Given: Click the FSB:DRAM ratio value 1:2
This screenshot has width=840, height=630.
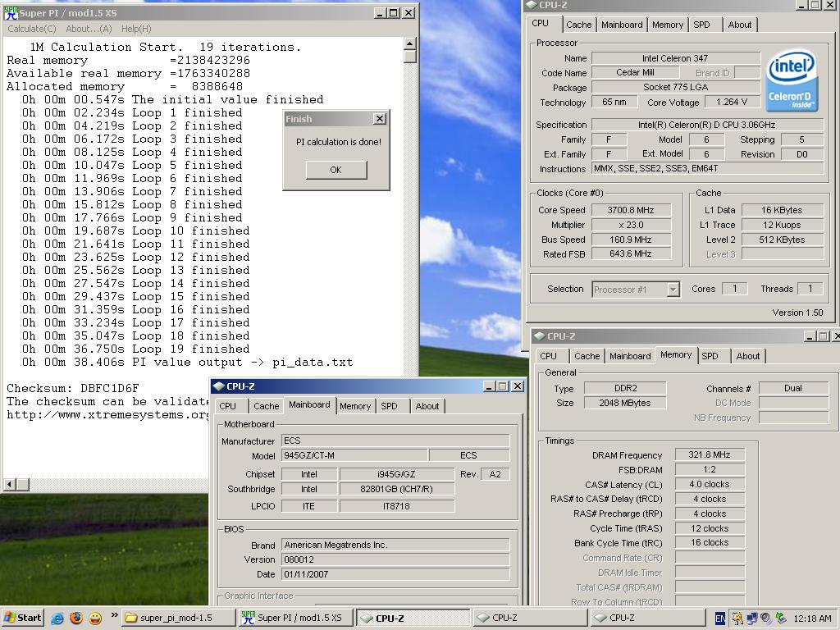Looking at the screenshot, I should 710,470.
